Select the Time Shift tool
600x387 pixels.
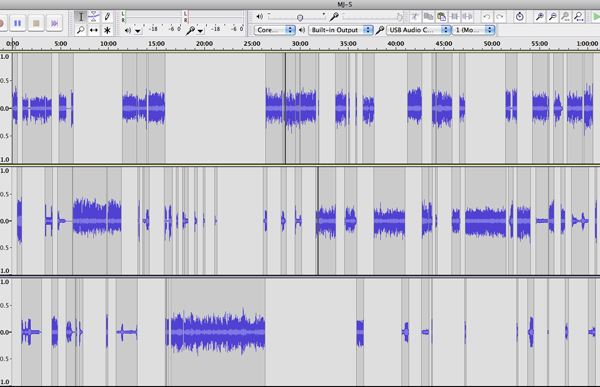click(94, 30)
